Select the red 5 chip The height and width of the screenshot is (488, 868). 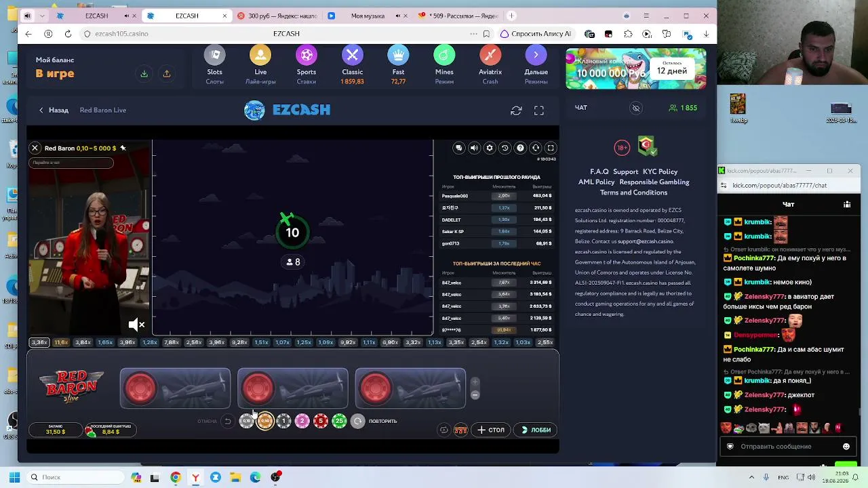coord(321,421)
